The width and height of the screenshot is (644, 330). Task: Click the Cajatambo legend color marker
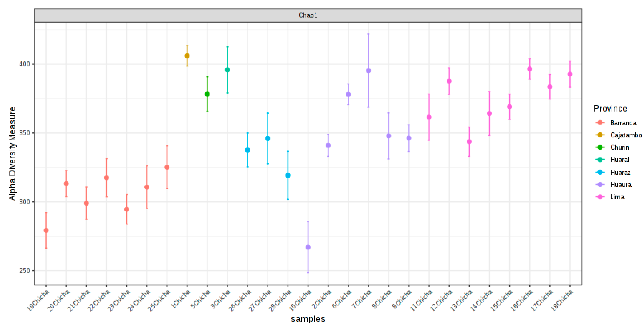(x=600, y=135)
